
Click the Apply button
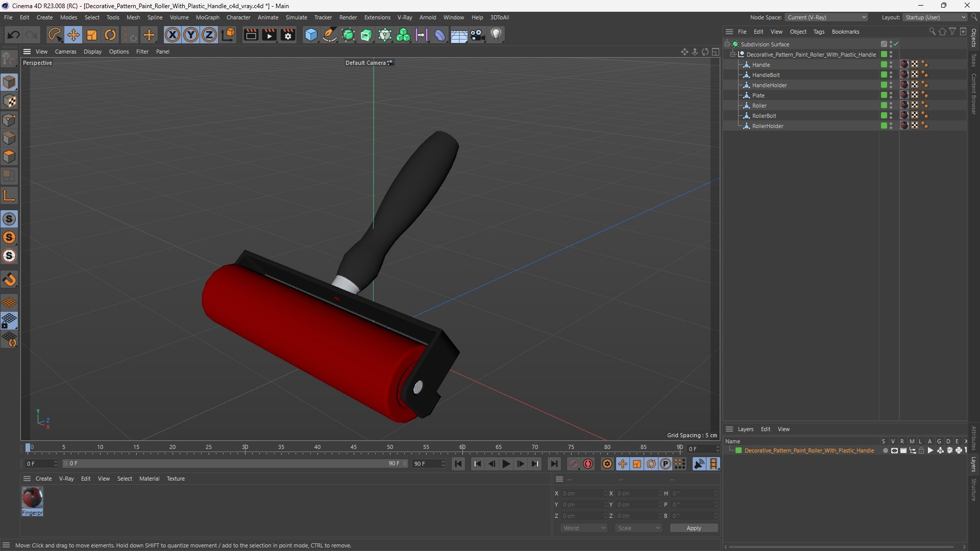(x=694, y=528)
